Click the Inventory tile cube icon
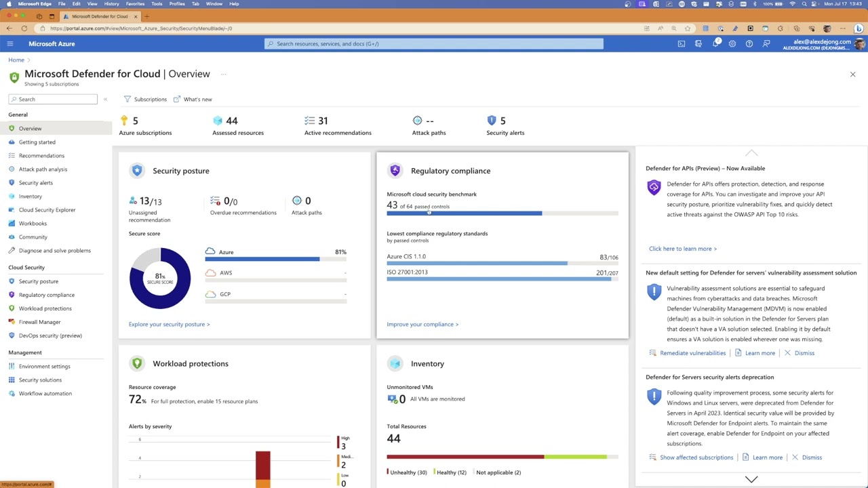Screen dimensions: 868x488 pos(395,363)
